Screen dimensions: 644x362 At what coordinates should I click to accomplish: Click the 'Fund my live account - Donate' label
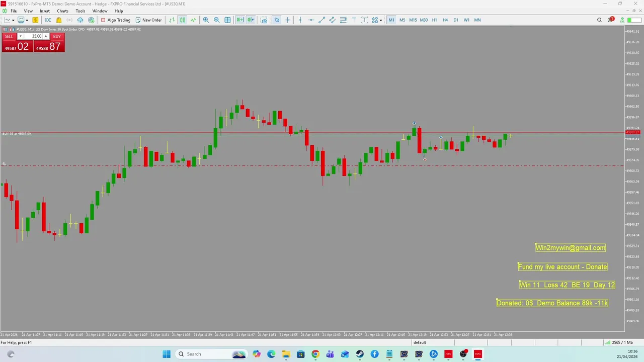point(562,267)
